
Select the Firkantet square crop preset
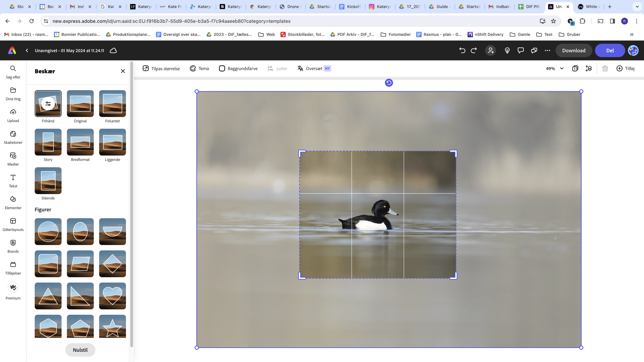[x=112, y=104]
